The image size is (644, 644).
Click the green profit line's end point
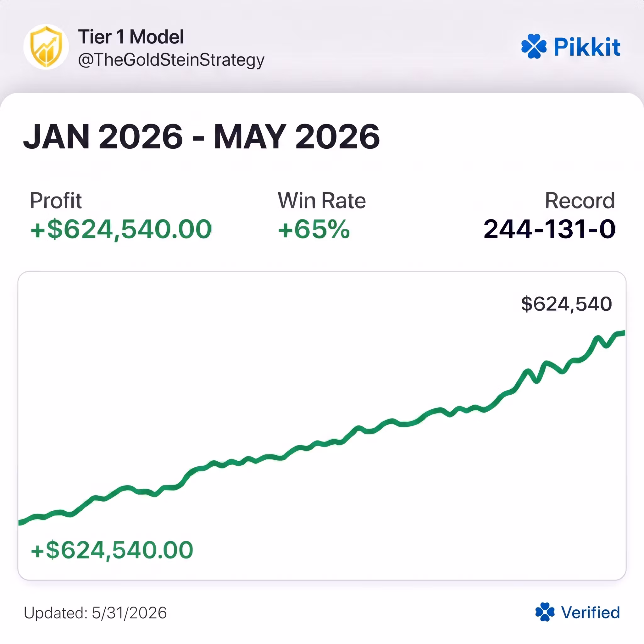click(x=623, y=333)
